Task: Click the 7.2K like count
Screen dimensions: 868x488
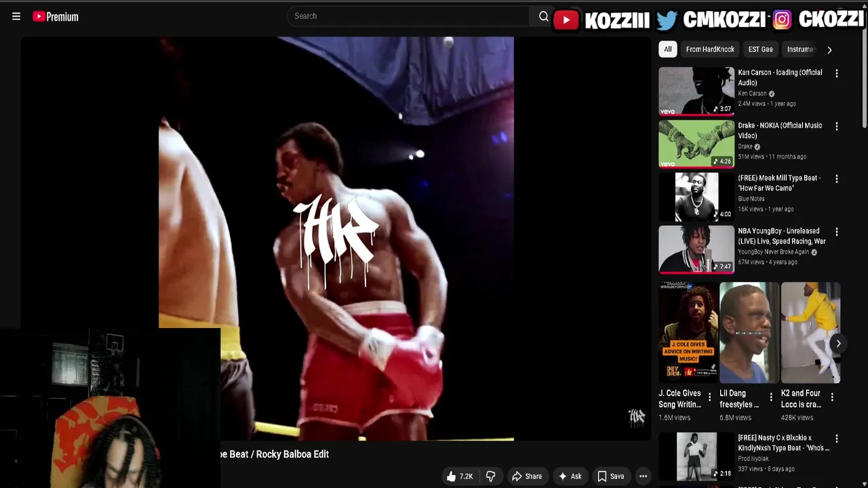Action: point(466,476)
